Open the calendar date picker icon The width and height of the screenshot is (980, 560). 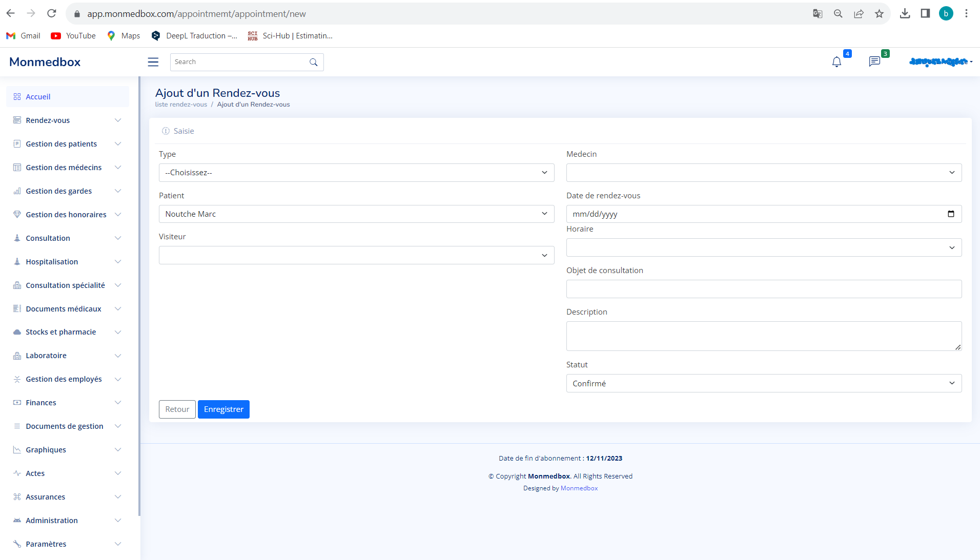pos(951,214)
